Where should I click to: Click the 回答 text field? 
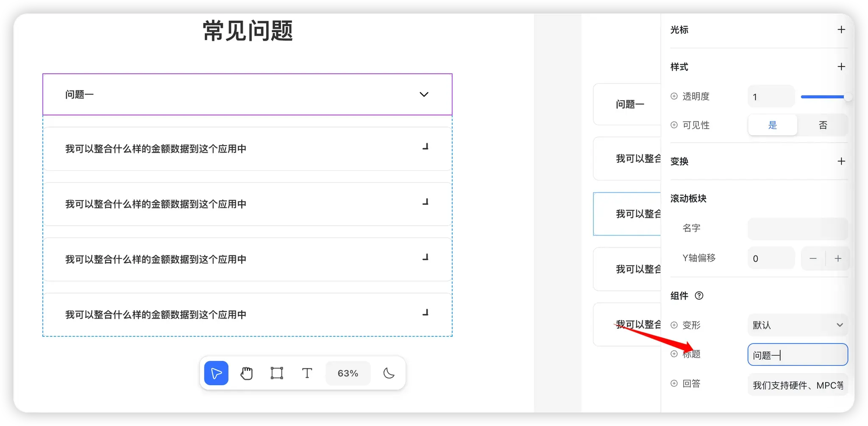[797, 385]
